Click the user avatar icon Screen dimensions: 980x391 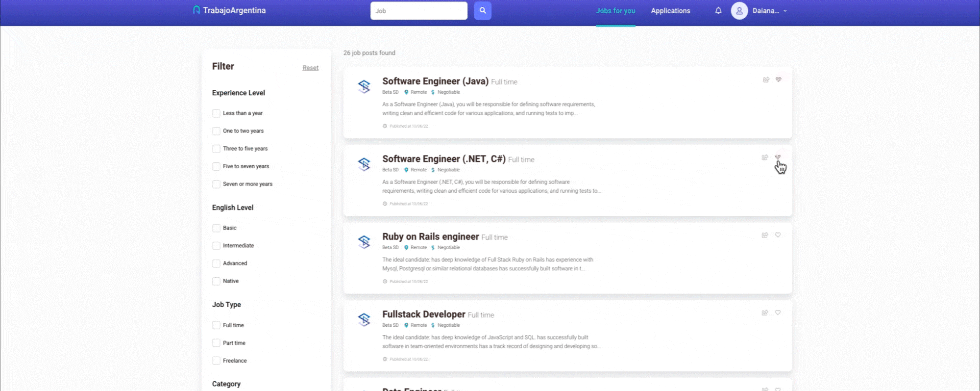[x=739, y=11]
